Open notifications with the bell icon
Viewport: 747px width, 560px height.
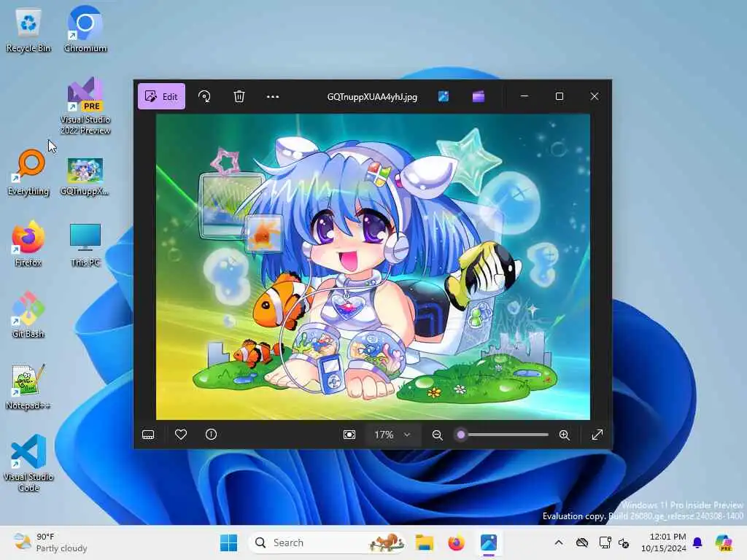pos(697,542)
